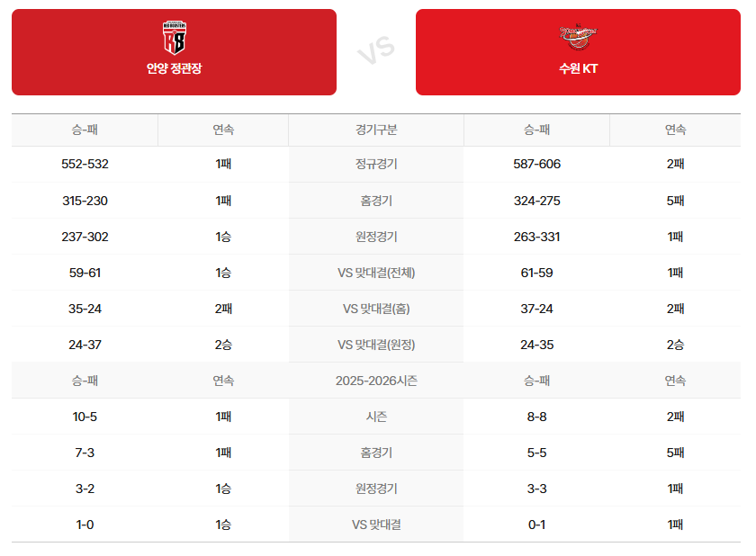Viewport: 756px width, 556px height.
Task: Click the VS text between team banners
Action: coord(376,51)
